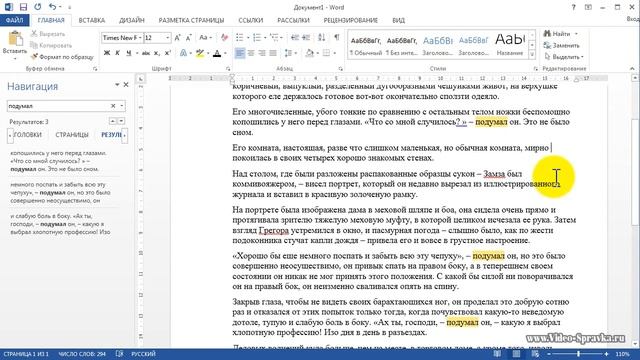Click the Redo icon in quick access toolbar

[x=38, y=7]
